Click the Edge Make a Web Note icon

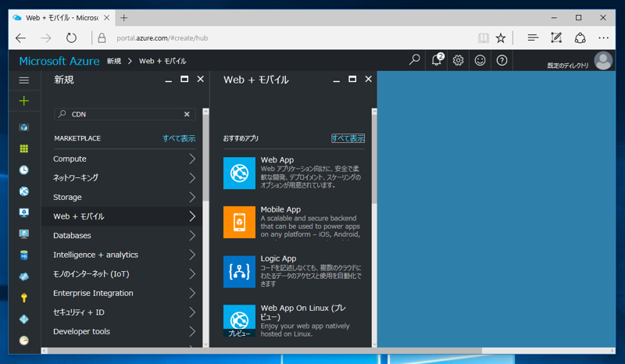(x=556, y=37)
